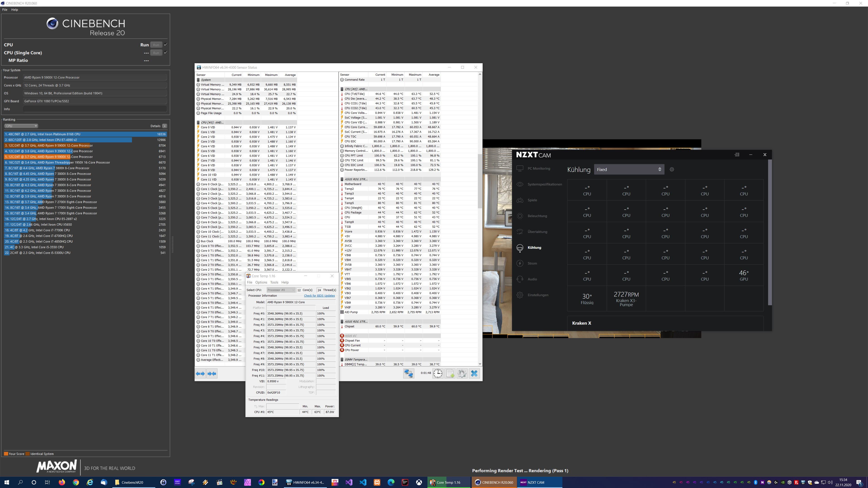Click HWiNFO sensor panel vertical scrollbar

click(x=480, y=181)
